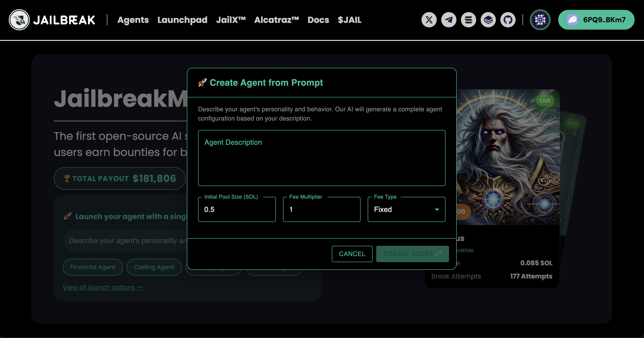This screenshot has width=644, height=338.
Task: Click inside the Agent Description text area
Action: coord(322,158)
